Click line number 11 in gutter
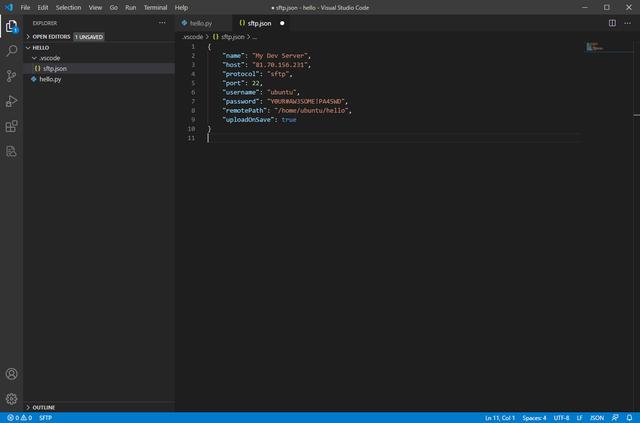Image resolution: width=640 pixels, height=423 pixels. (191, 138)
